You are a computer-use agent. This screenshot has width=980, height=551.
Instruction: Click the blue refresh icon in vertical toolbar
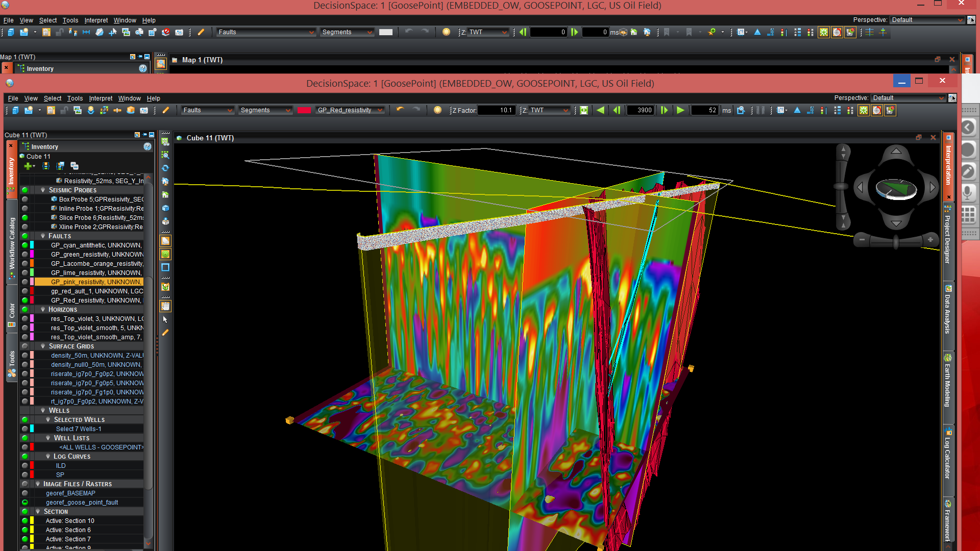(x=165, y=168)
